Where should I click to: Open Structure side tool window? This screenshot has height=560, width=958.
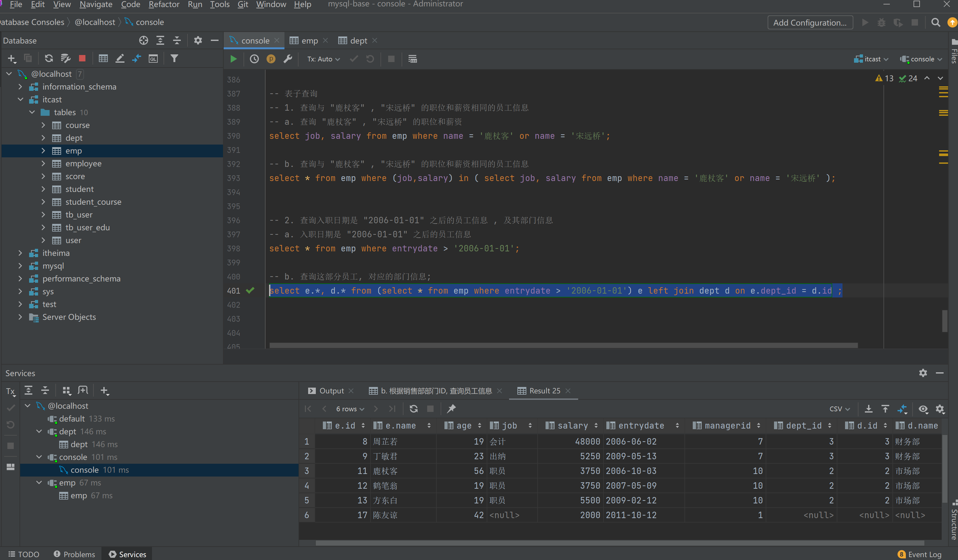(x=954, y=519)
